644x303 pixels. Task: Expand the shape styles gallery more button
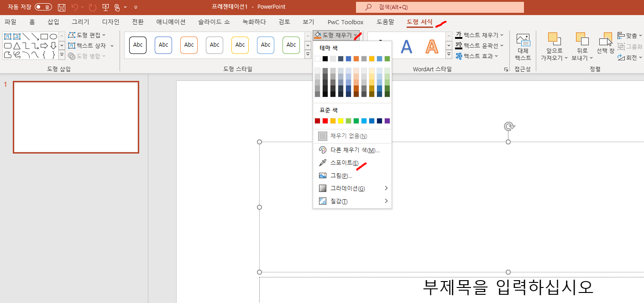308,55
